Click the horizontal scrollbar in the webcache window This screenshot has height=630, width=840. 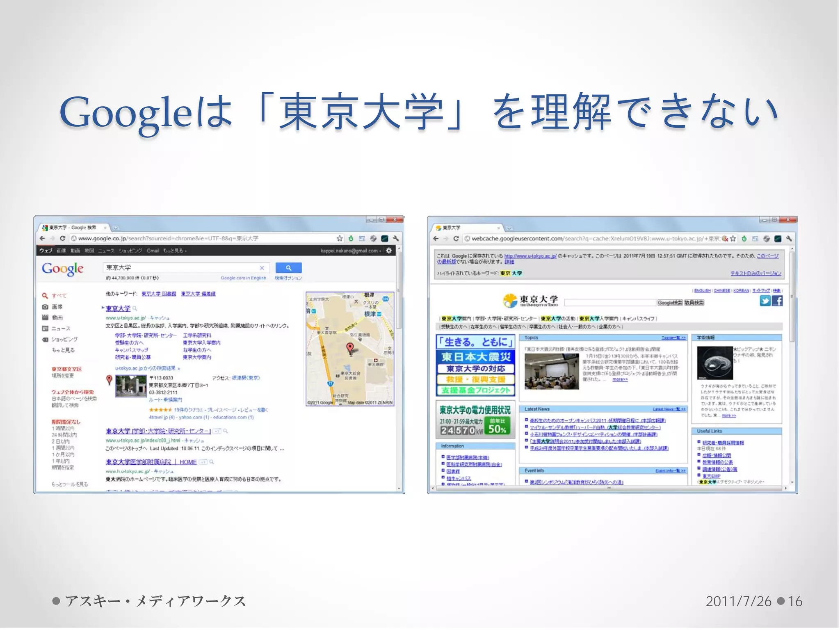pyautogui.click(x=609, y=488)
